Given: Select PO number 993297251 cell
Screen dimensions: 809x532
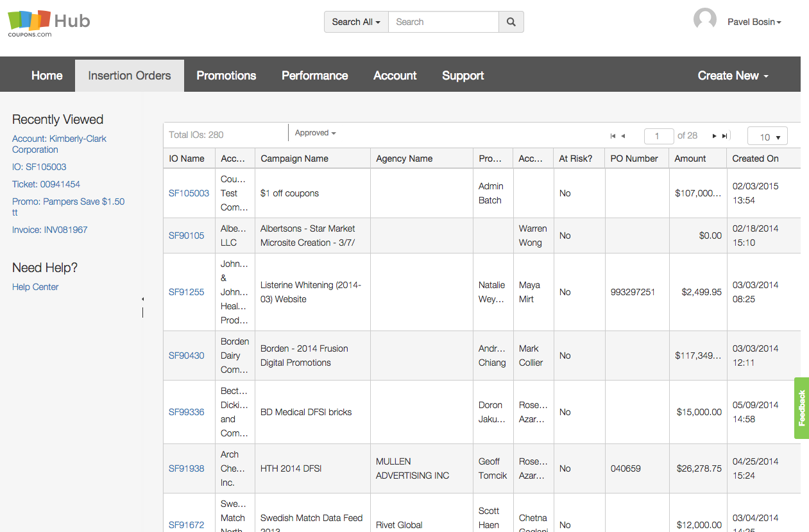Looking at the screenshot, I should 636,292.
